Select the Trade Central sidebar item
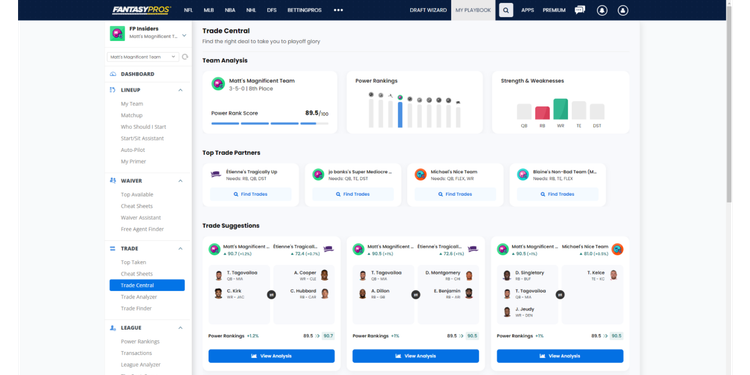Viewport: 750px width, 375px height. [x=147, y=286]
